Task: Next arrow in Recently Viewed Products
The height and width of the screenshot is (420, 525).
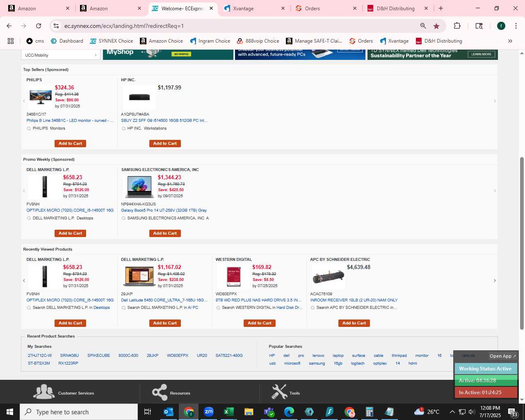Action: click(495, 281)
